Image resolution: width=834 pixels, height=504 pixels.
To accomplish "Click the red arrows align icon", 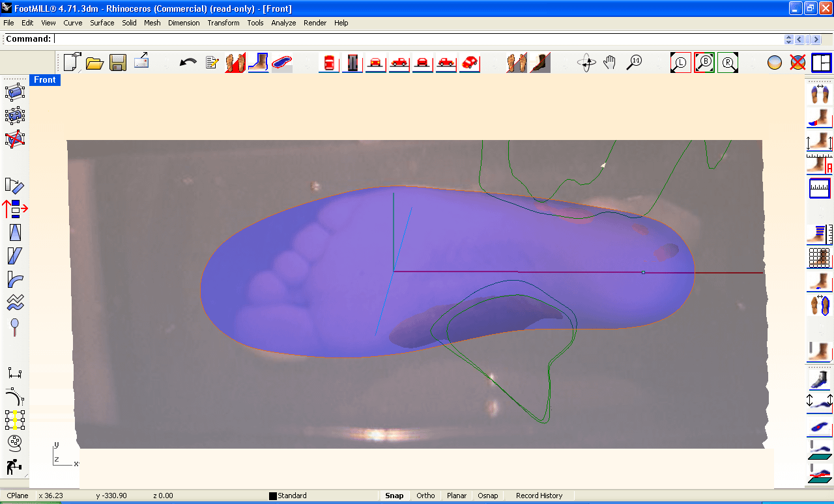I will coord(15,208).
